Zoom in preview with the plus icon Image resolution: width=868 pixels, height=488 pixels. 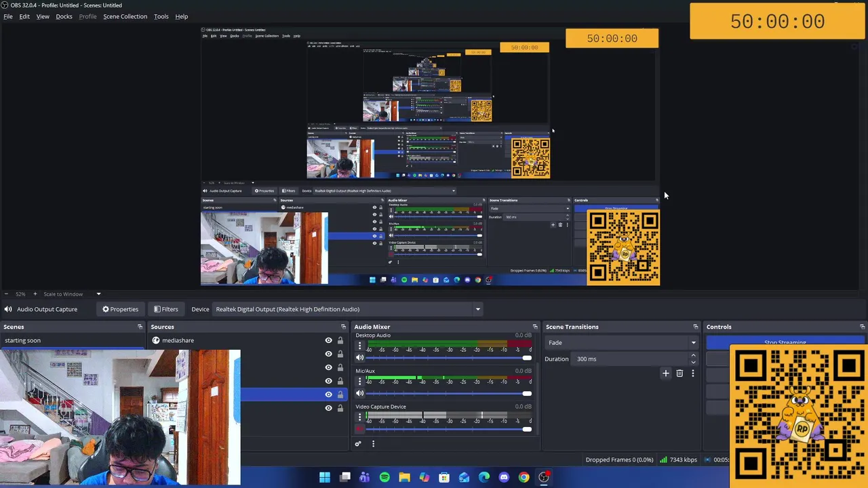(35, 294)
